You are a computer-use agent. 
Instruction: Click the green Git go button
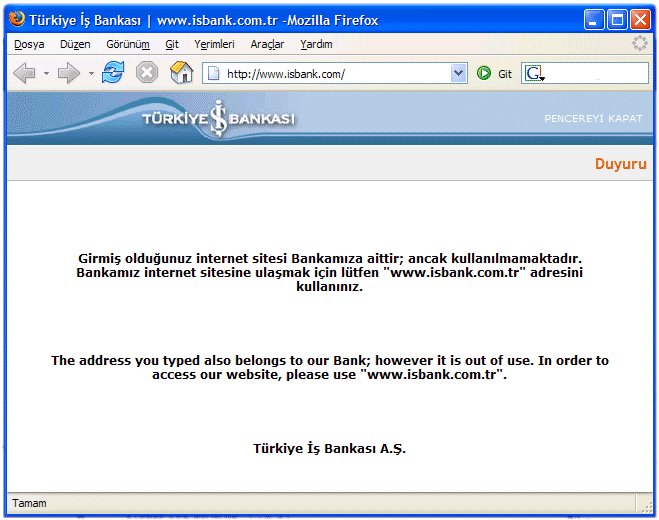[494, 74]
